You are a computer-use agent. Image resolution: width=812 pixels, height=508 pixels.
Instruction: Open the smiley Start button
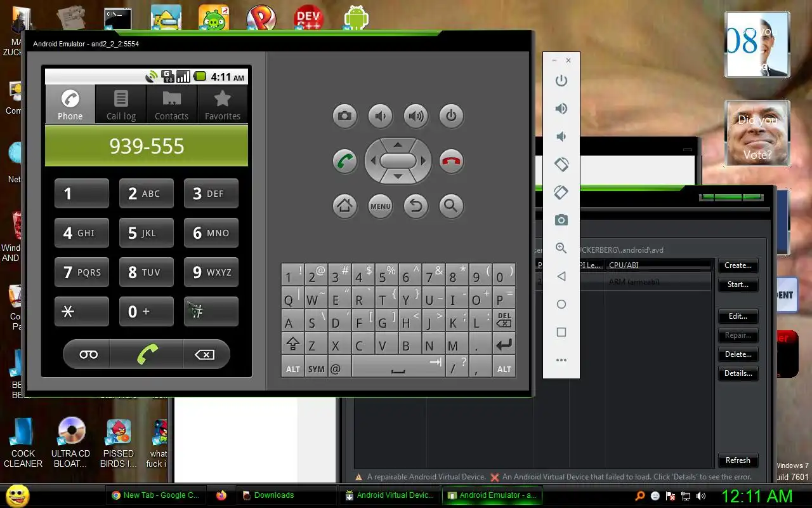17,495
